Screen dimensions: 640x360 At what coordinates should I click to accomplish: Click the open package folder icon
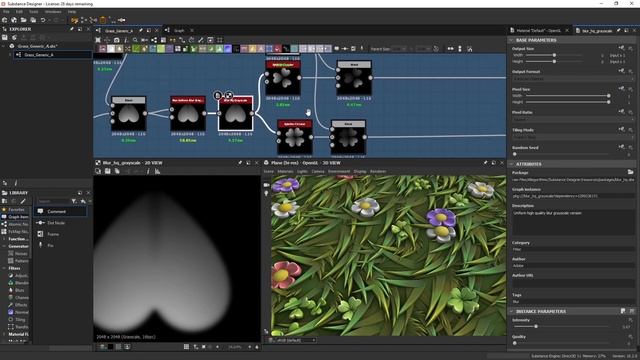[x=24, y=20]
